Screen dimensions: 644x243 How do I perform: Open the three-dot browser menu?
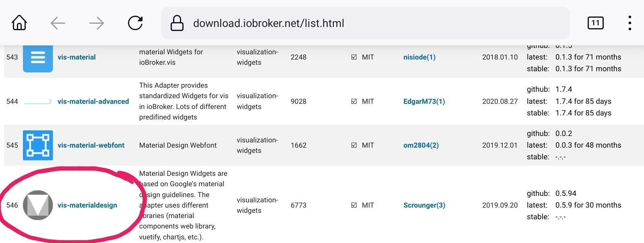630,23
